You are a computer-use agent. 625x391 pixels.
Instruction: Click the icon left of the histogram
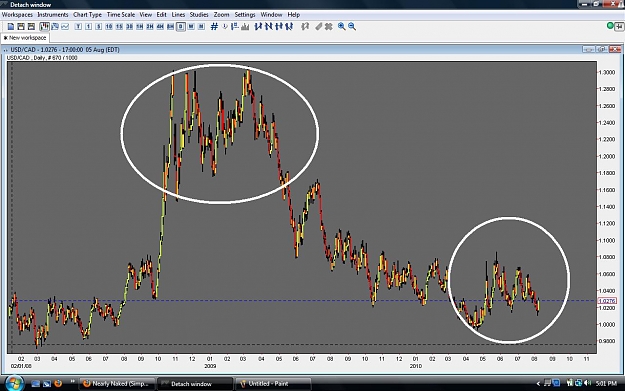point(235,27)
